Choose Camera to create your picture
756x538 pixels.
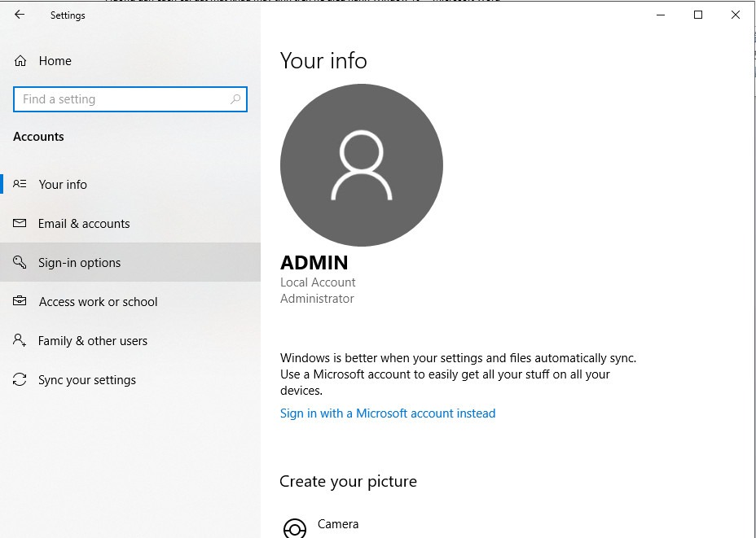338,524
